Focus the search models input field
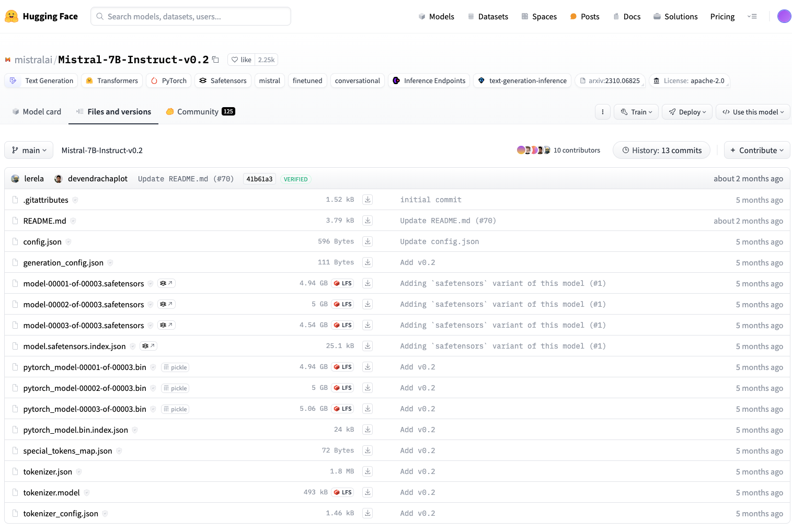792x532 pixels. pyautogui.click(x=191, y=16)
